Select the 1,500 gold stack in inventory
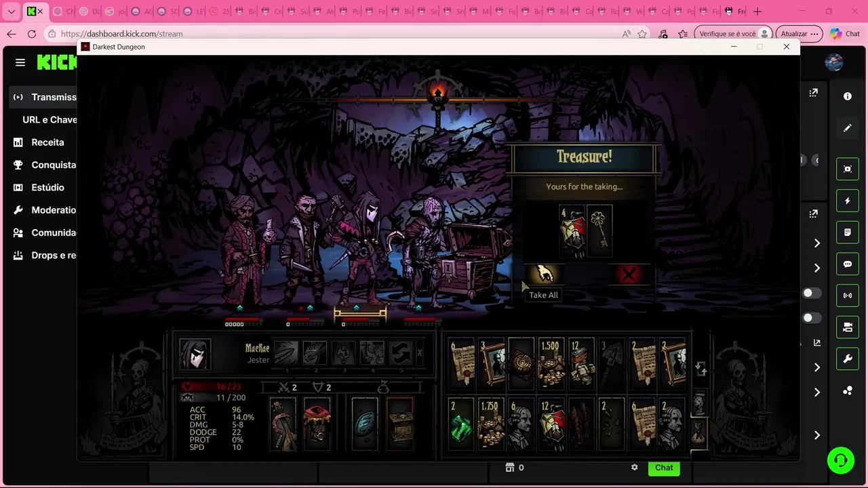The height and width of the screenshot is (488, 868). click(x=550, y=365)
